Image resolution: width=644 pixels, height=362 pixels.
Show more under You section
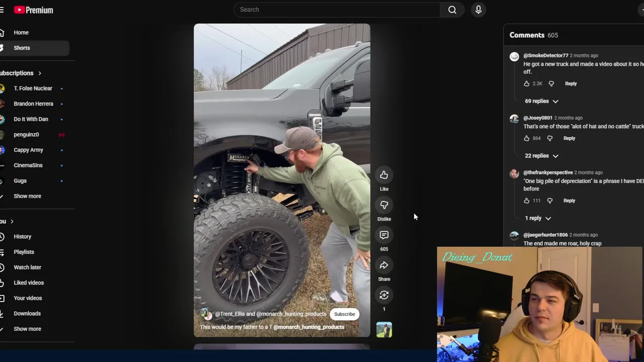pyautogui.click(x=27, y=329)
